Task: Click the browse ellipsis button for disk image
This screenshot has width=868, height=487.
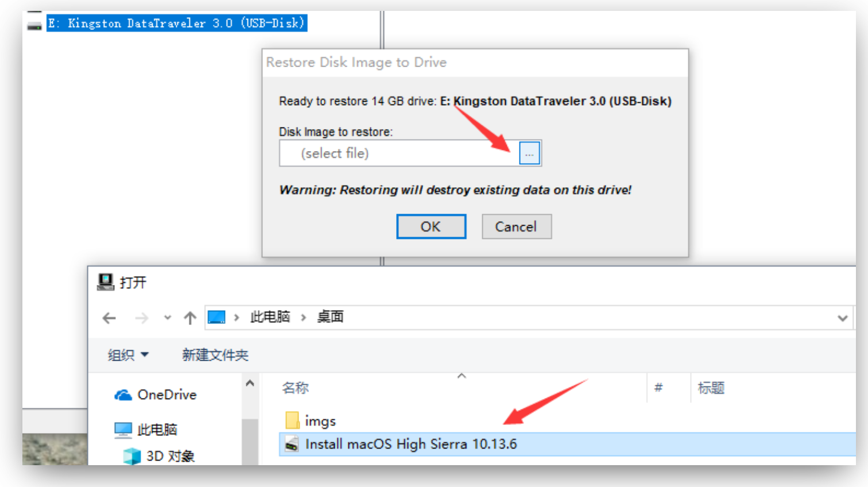Action: pyautogui.click(x=529, y=153)
